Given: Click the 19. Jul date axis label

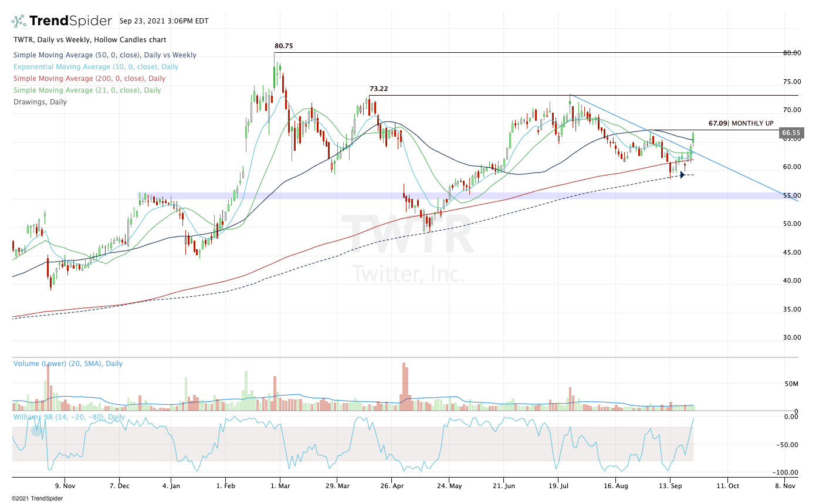Looking at the screenshot, I should click(x=558, y=486).
